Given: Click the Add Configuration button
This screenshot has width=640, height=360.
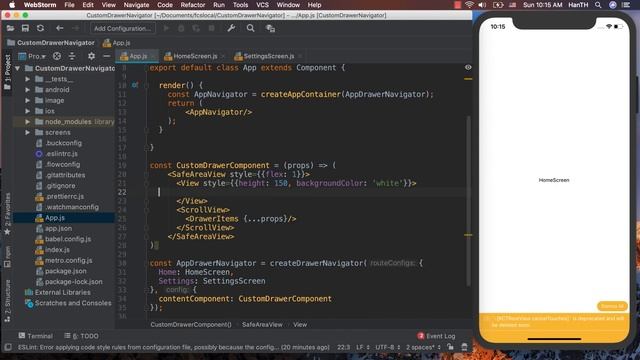Looking at the screenshot, I should 122,28.
